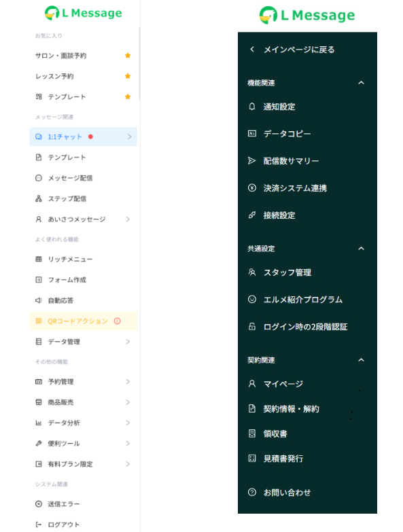This screenshot has height=532, width=403.
Task: Collapse the 共通設定 section chevron
Action: coord(362,249)
